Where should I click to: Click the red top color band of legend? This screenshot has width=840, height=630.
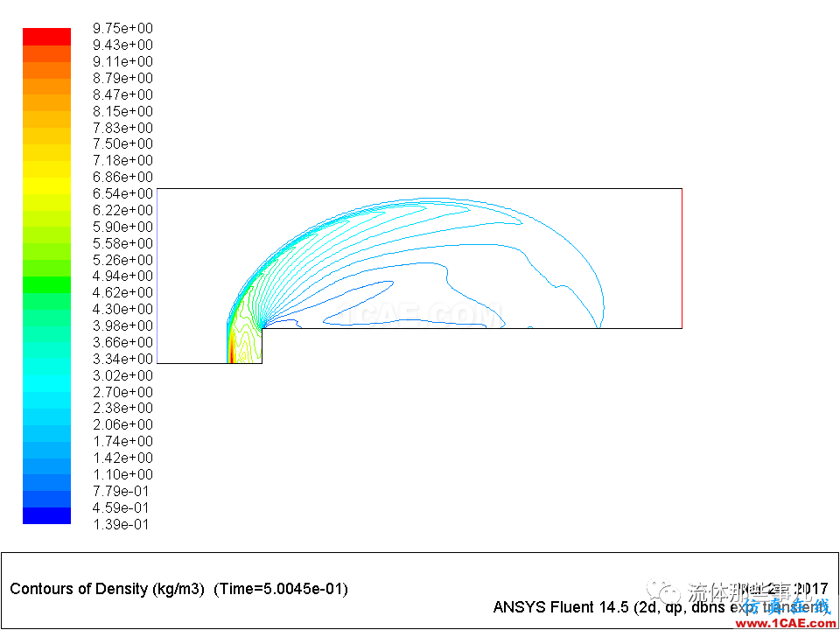pos(46,37)
